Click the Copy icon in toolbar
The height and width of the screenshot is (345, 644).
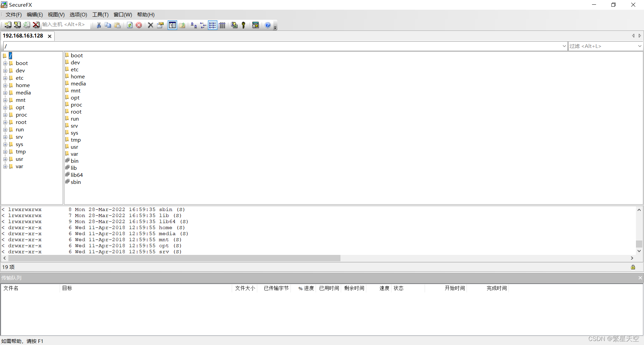point(108,25)
